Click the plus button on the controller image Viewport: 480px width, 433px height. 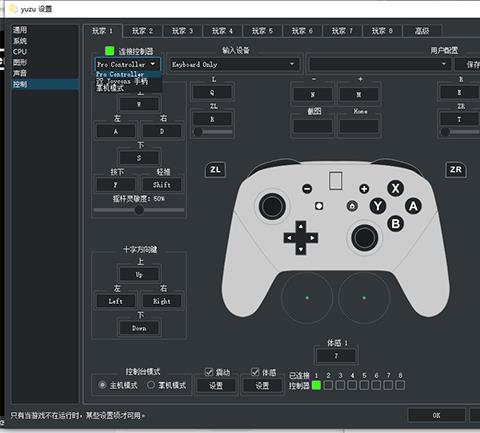[364, 189]
